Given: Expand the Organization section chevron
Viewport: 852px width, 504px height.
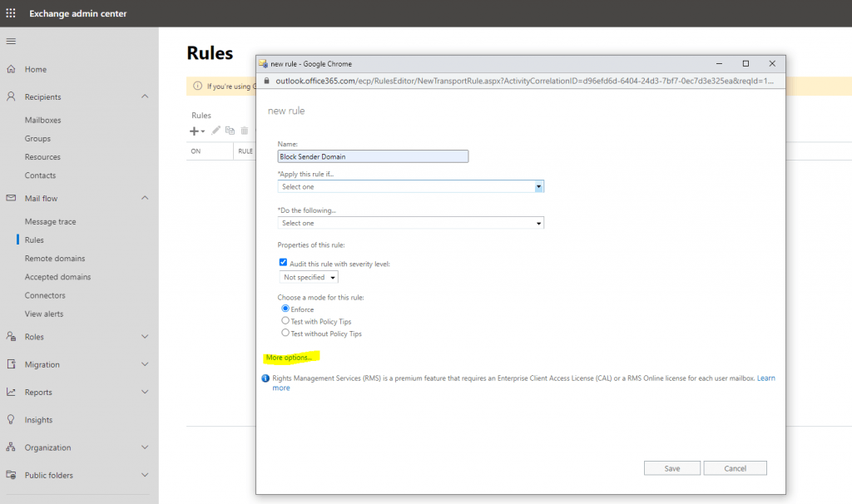Looking at the screenshot, I should pyautogui.click(x=145, y=447).
